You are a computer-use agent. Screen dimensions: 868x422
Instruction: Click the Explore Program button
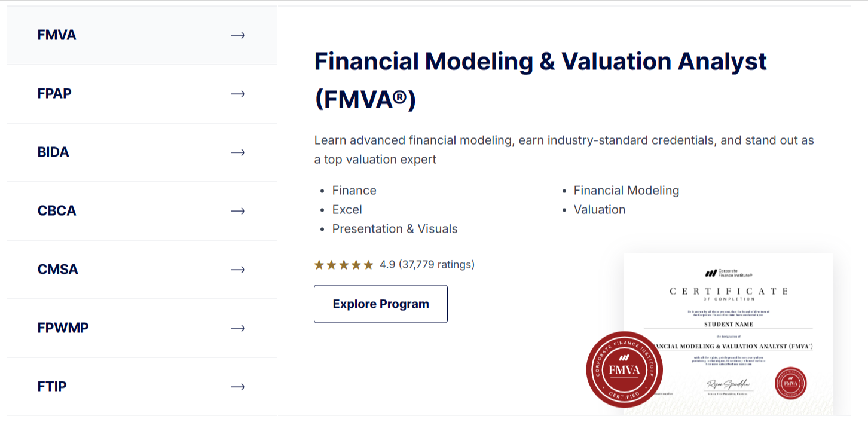[x=380, y=304]
